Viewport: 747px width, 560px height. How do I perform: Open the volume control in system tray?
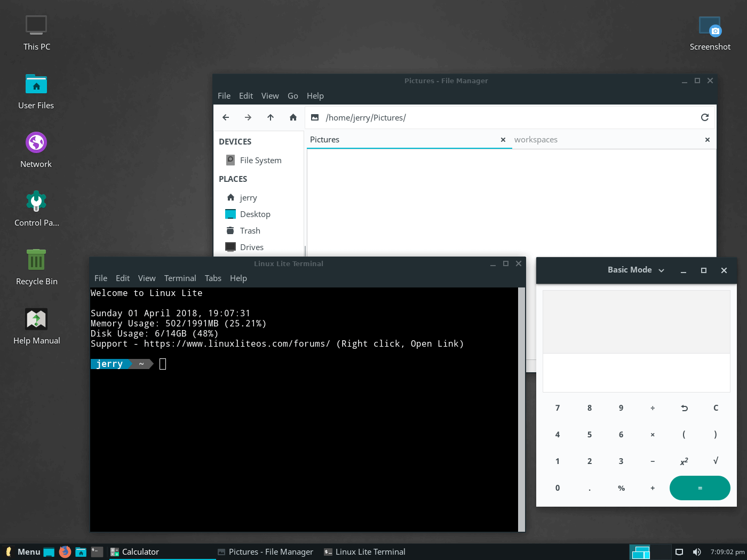pyautogui.click(x=697, y=552)
